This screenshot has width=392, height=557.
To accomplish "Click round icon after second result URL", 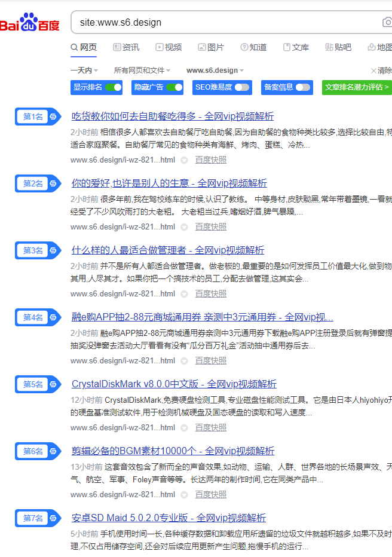I will point(184,227).
